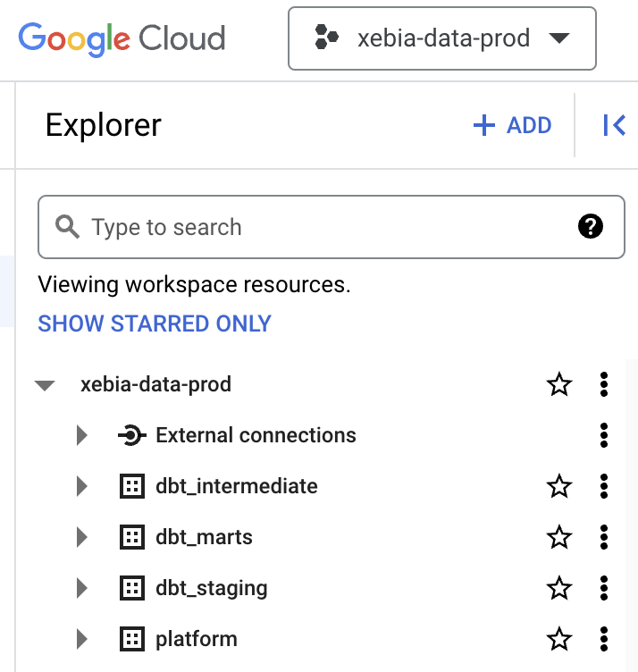Open the three-dot menu for platform dataset
Image resolution: width=638 pixels, height=672 pixels.
click(x=604, y=639)
